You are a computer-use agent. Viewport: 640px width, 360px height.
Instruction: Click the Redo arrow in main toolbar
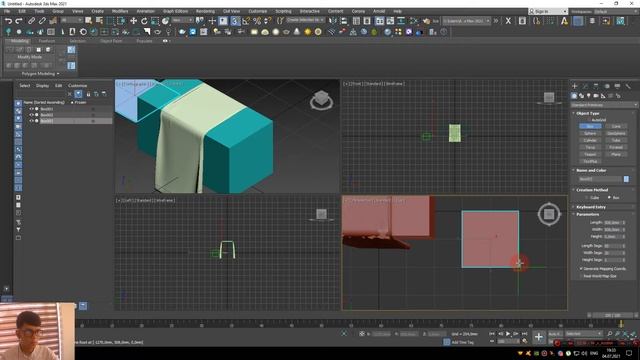point(19,21)
